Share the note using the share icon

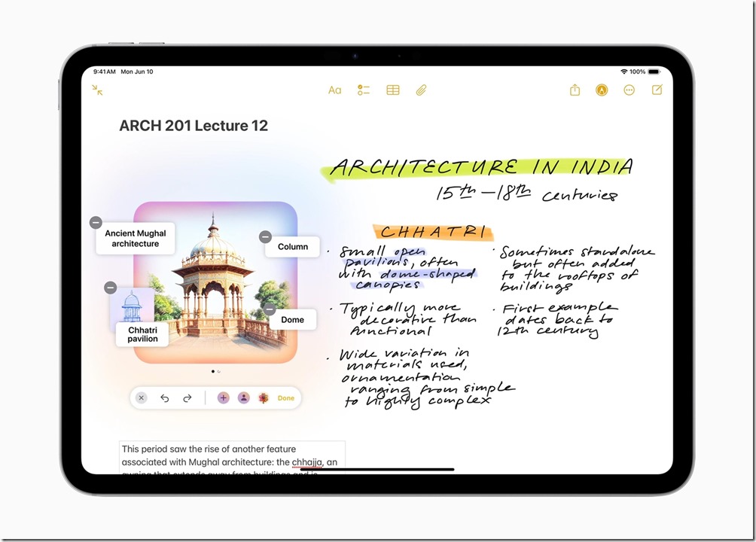[575, 90]
